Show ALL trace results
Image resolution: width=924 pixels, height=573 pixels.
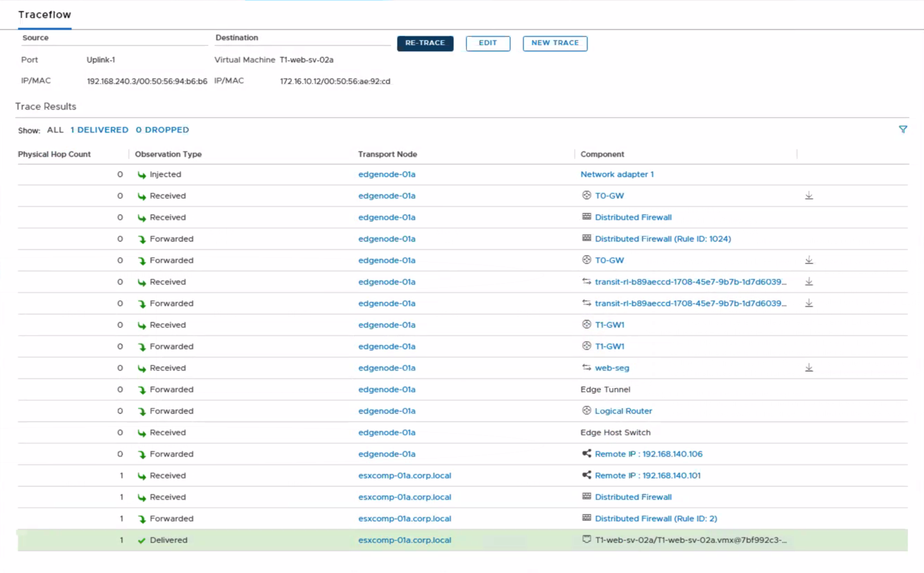pos(55,130)
